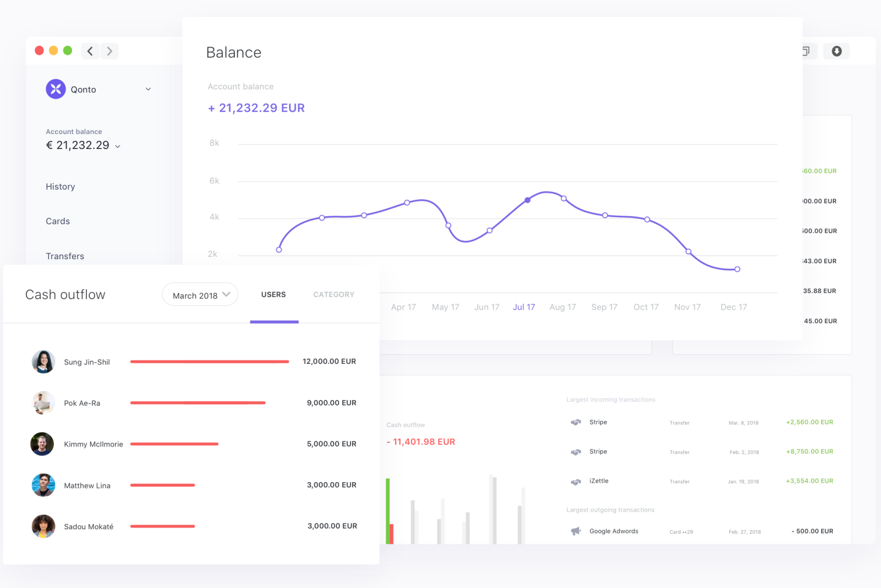Select the May 17 axis label

pos(445,307)
